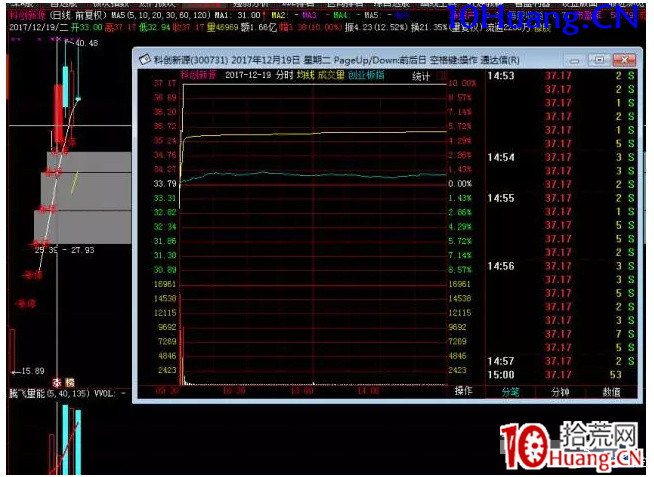Select the 14:55 trade row
The image size is (654, 477).
tap(561, 198)
